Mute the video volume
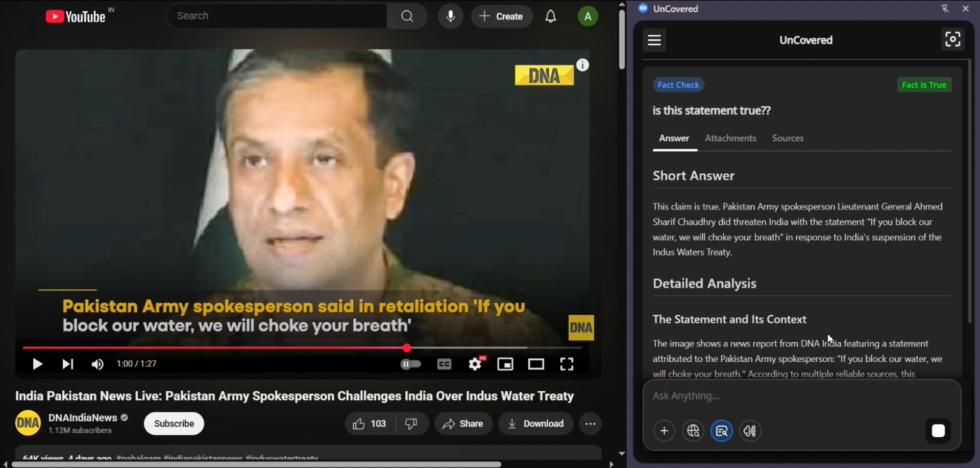Viewport: 980px width, 468px height. pos(97,364)
